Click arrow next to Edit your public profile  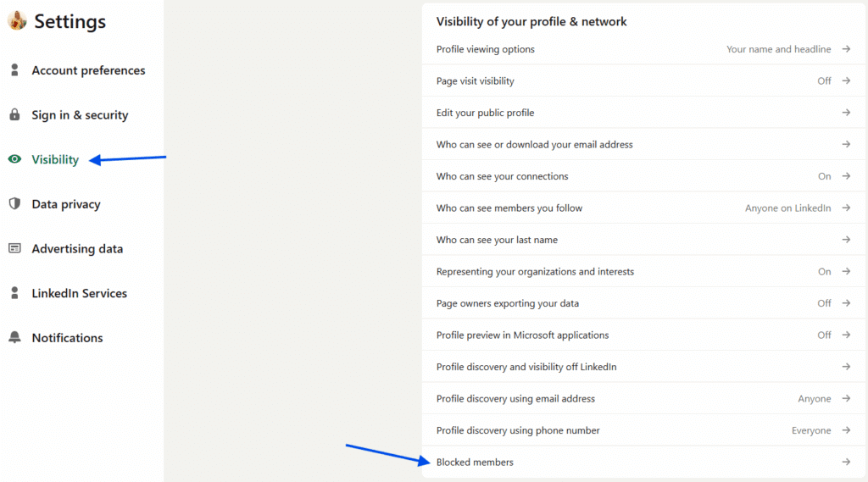point(846,113)
